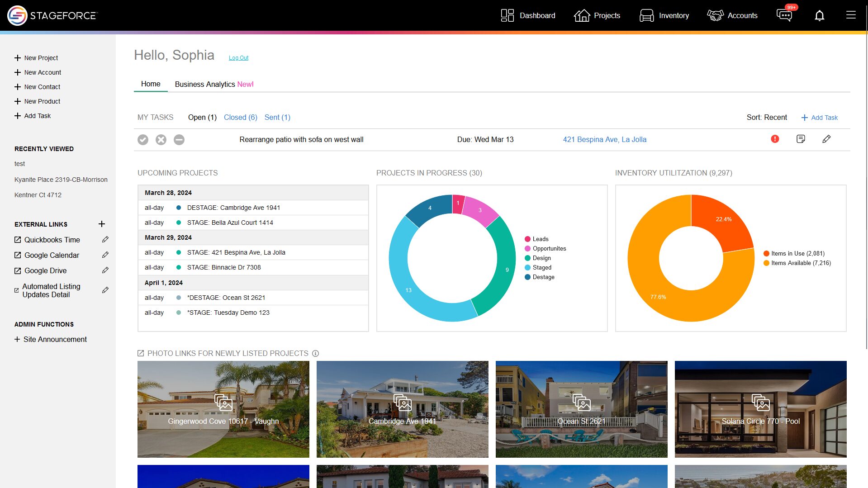Edit the Google Drive link pencil
The width and height of the screenshot is (868, 488).
click(105, 270)
